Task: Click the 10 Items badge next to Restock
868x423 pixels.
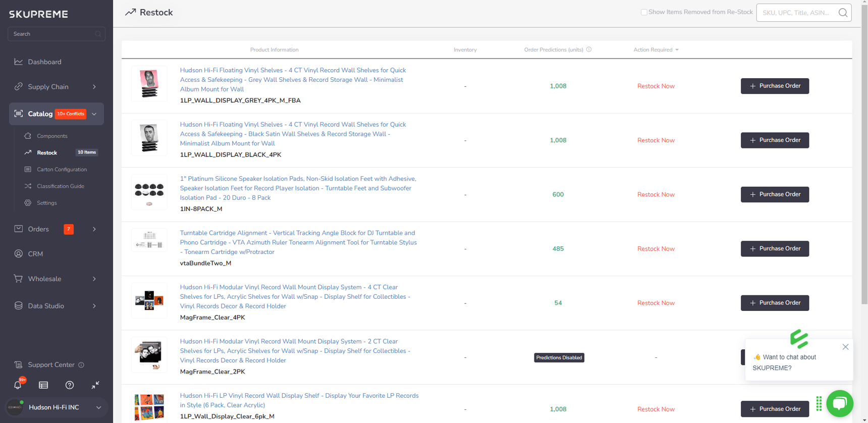Action: pyautogui.click(x=87, y=152)
